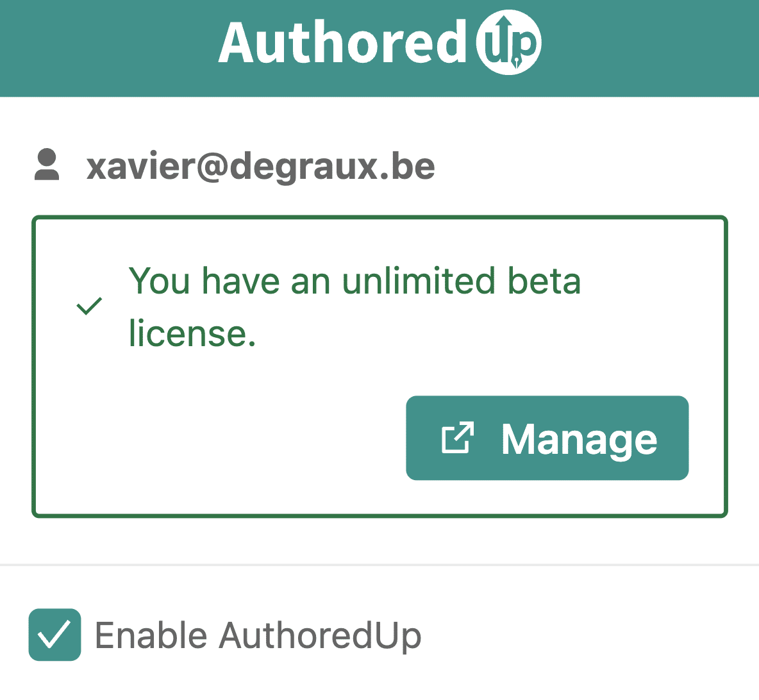Viewport: 759px width, 700px height.
Task: Click the unlimited beta license message text
Action: click(354, 307)
